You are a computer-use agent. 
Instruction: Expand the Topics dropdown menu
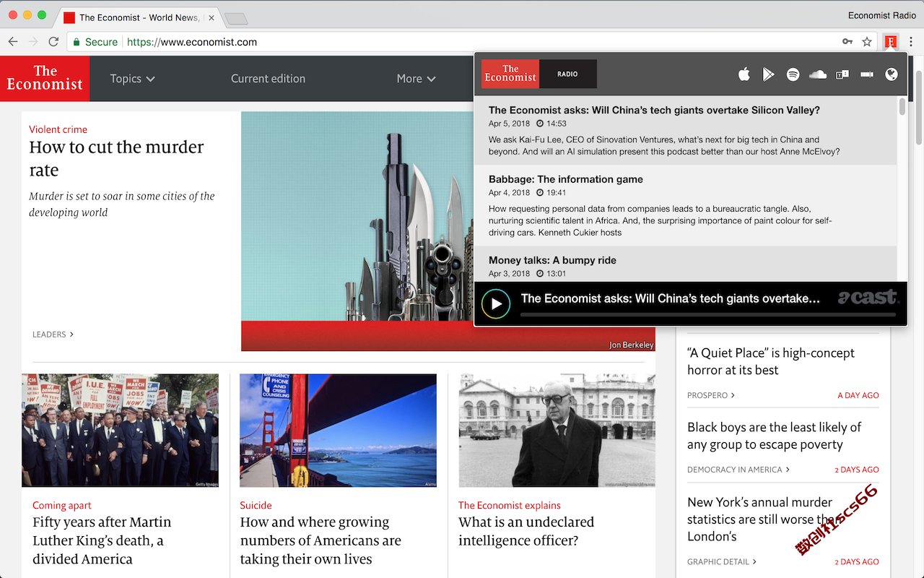(x=132, y=78)
